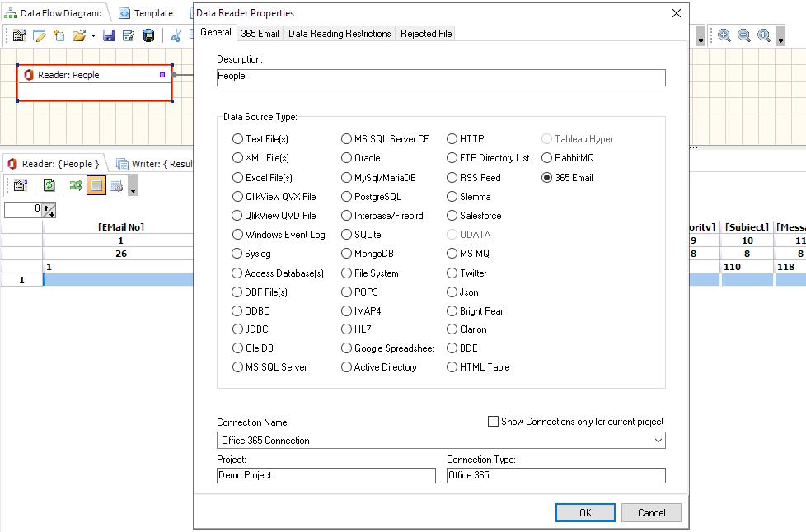Click the Description input field
Viewport: 806px width, 532px height.
[441, 77]
